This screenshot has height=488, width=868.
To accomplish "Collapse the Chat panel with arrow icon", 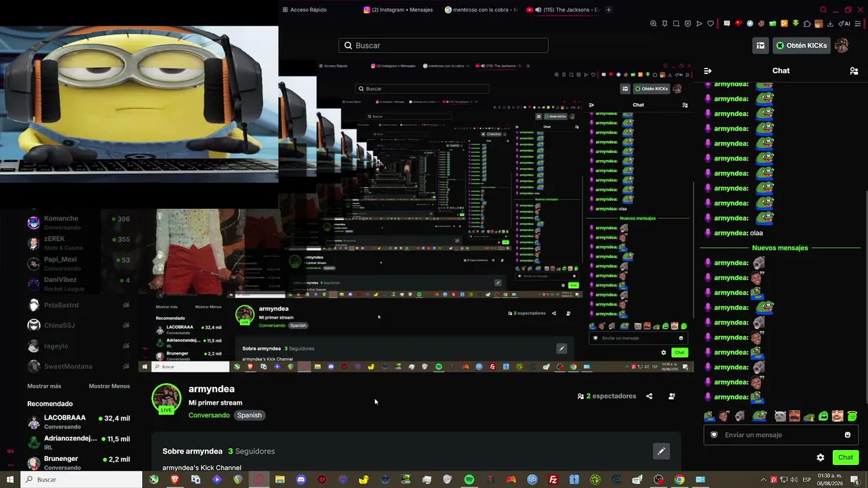I will [x=707, y=70].
